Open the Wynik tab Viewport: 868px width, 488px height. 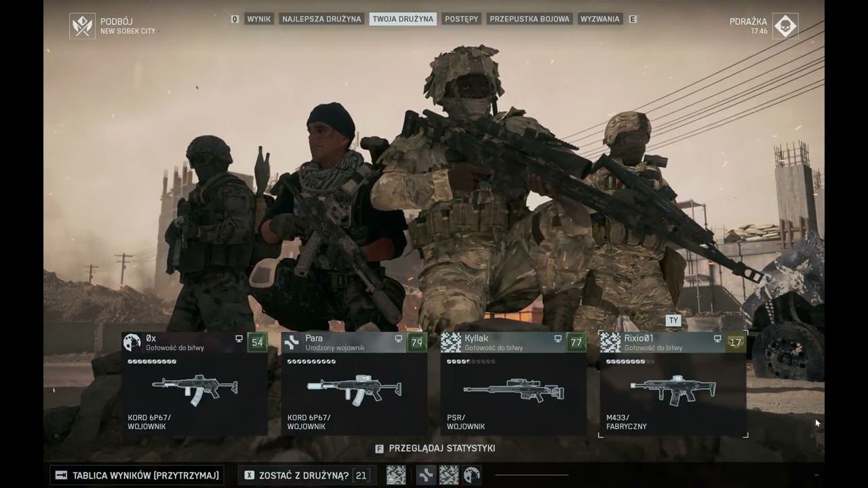[x=259, y=19]
